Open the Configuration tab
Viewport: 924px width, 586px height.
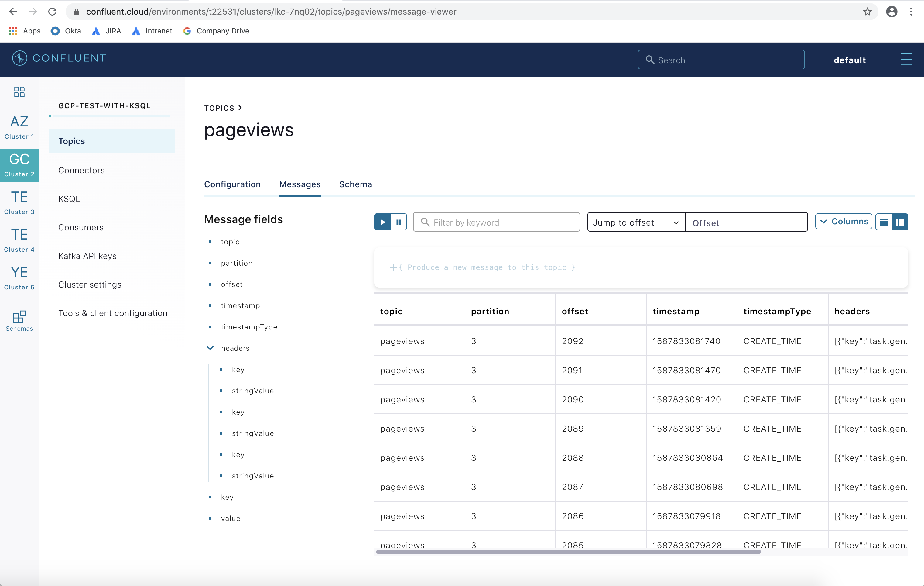click(x=232, y=184)
